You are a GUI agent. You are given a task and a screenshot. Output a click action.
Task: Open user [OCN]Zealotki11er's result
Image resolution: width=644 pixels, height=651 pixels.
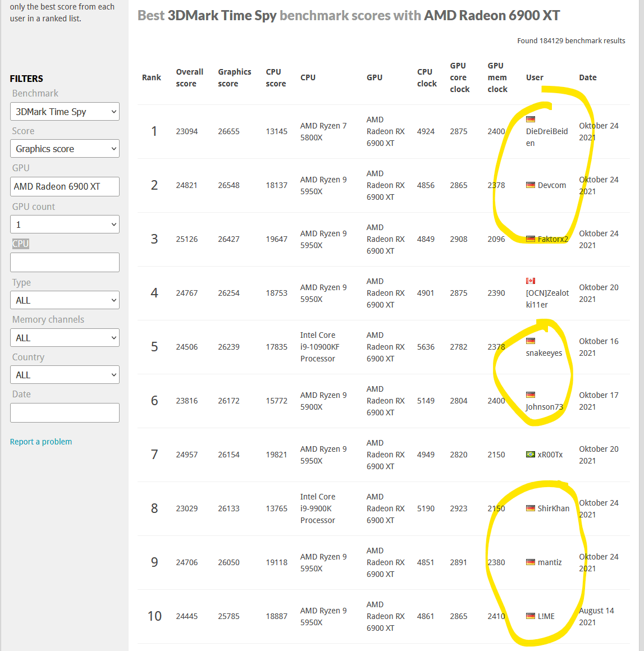547,299
